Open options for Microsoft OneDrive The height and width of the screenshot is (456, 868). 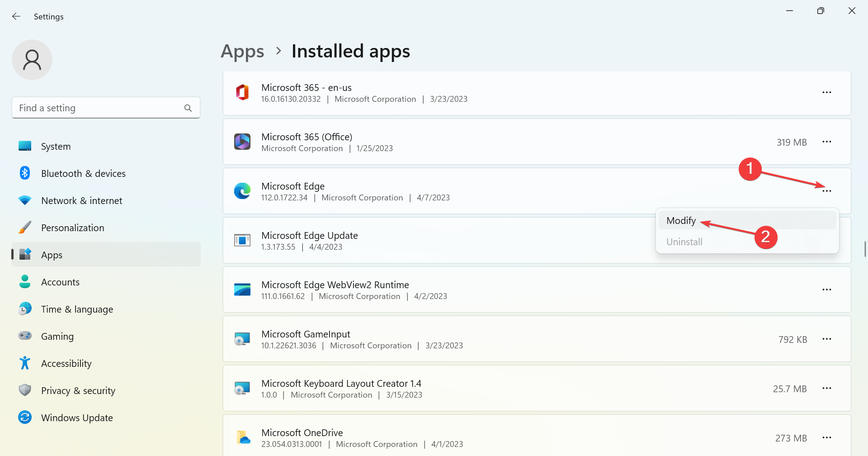827,437
